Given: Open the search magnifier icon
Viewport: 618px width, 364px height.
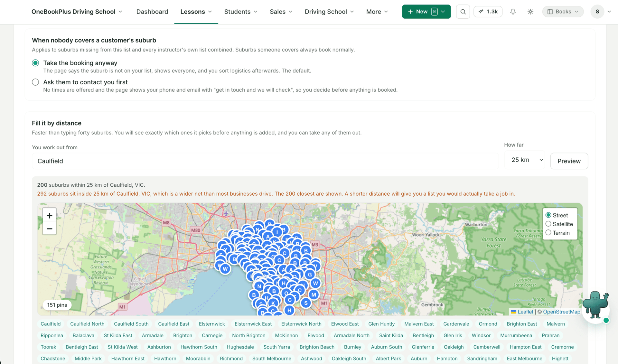Looking at the screenshot, I should [x=463, y=12].
